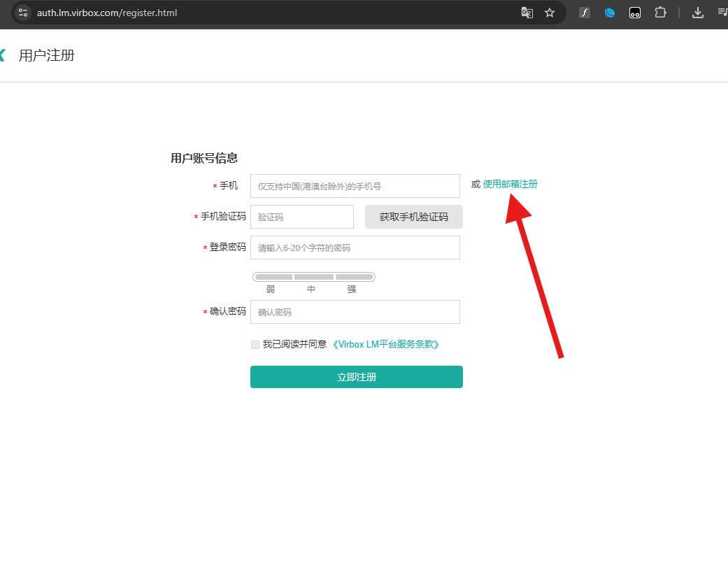Click the 强 strength label

click(352, 289)
